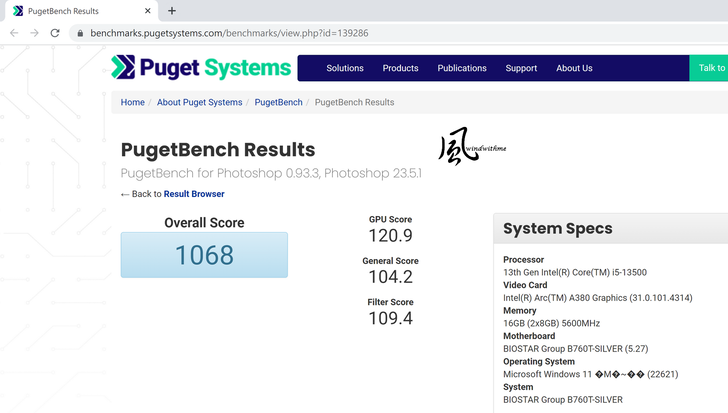Expand the About Us menu

pyautogui.click(x=574, y=68)
